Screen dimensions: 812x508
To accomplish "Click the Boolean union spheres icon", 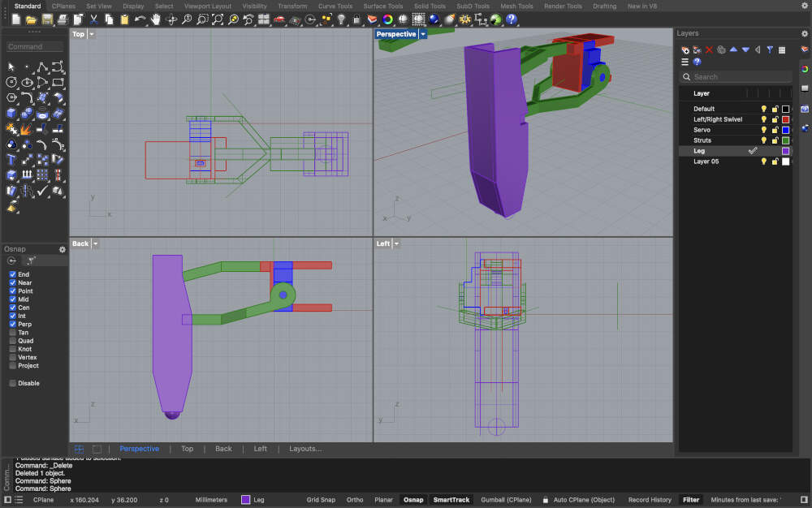I will pos(27,114).
